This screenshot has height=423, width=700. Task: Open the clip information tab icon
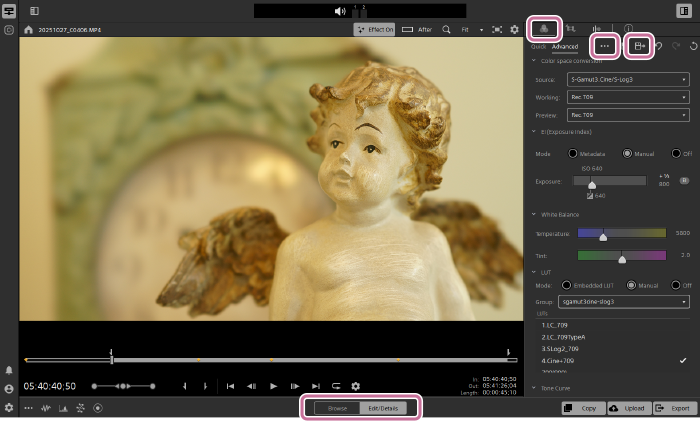click(628, 29)
